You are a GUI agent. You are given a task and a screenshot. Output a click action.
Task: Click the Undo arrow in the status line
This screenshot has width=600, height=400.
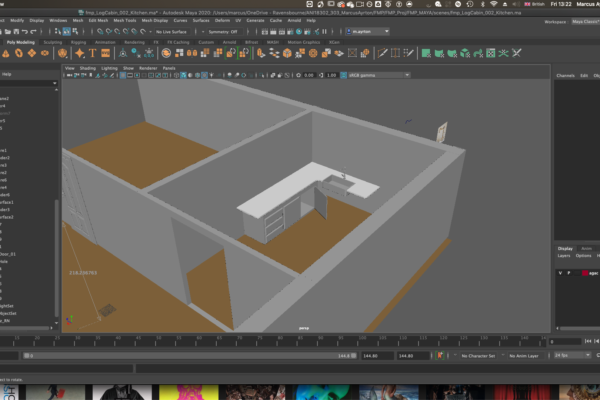point(24,32)
